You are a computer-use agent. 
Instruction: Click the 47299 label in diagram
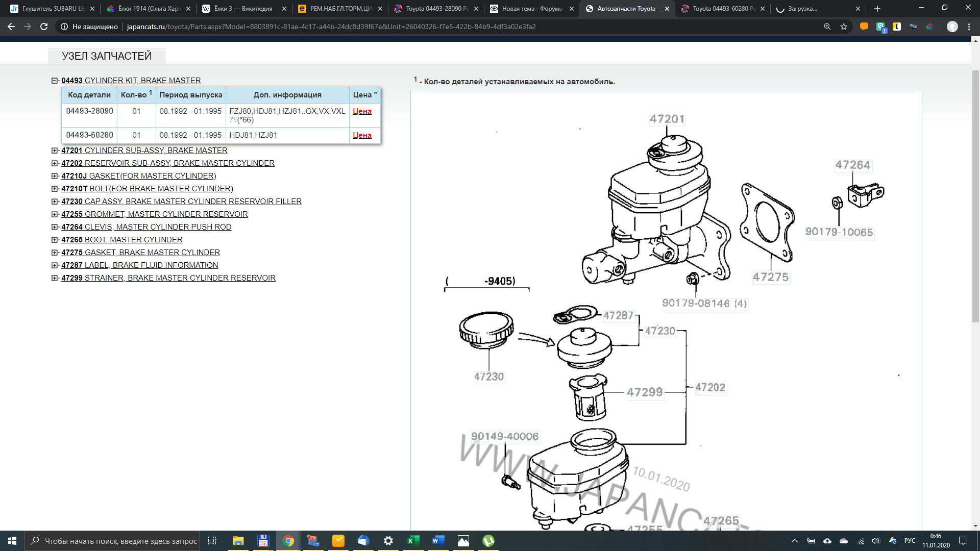[645, 392]
